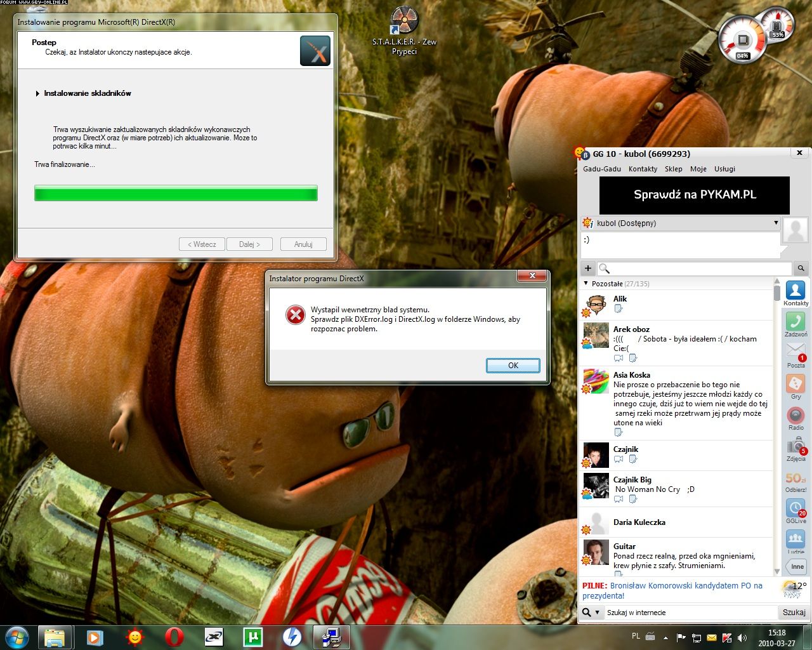Click the status description field with smiley

pos(680,244)
